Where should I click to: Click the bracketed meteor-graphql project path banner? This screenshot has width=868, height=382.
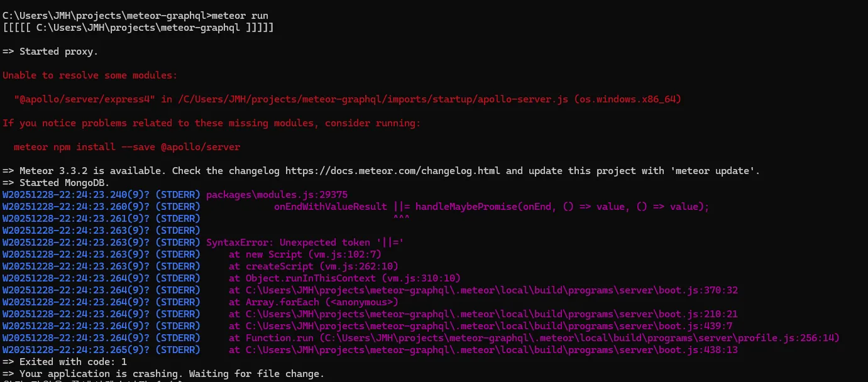[138, 28]
